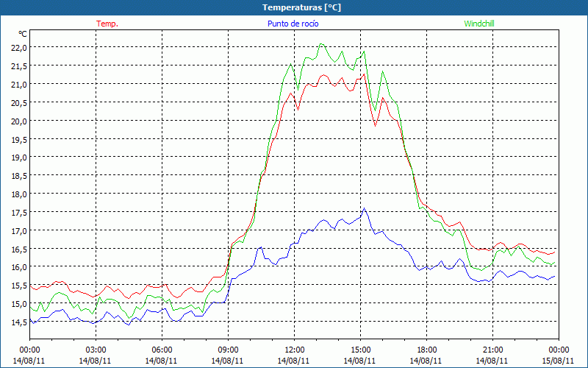Click the 03:00 time axis label
The height and width of the screenshot is (368, 588).
[96, 350]
